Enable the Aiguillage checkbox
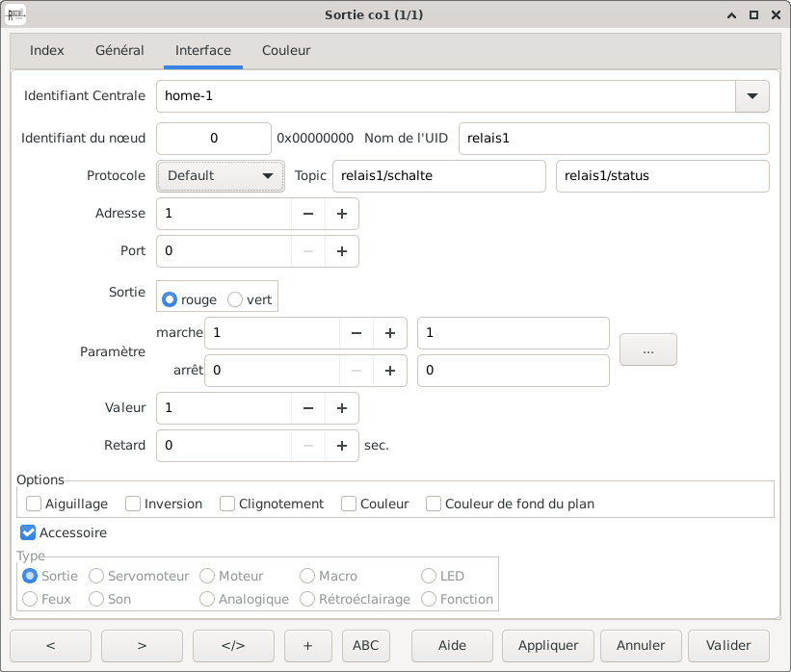This screenshot has width=791, height=672. (x=34, y=504)
